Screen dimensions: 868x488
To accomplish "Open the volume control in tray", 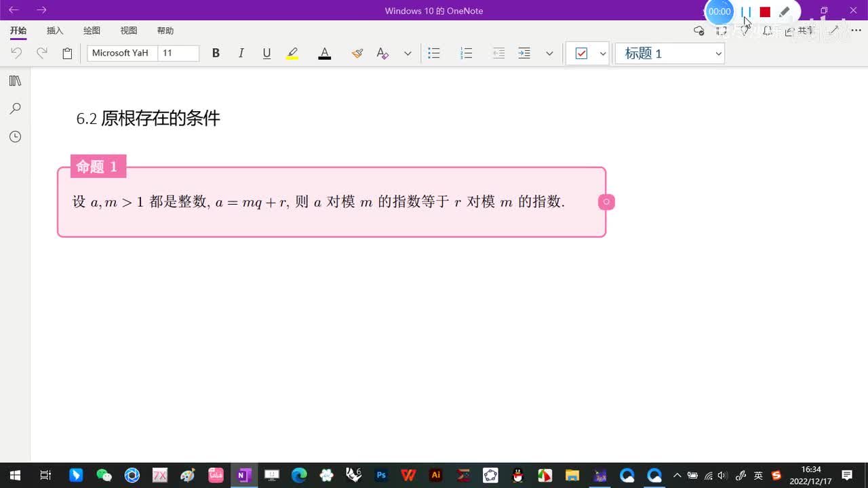I will tap(723, 475).
